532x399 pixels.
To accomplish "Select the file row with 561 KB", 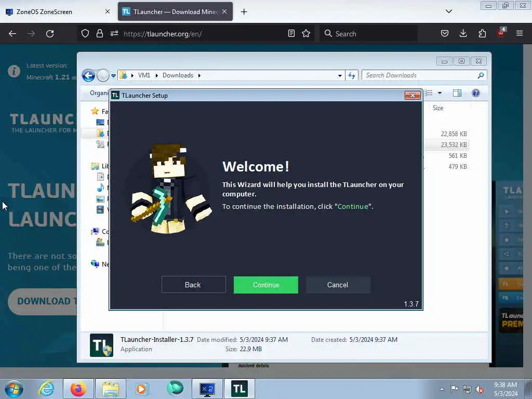I will point(446,155).
